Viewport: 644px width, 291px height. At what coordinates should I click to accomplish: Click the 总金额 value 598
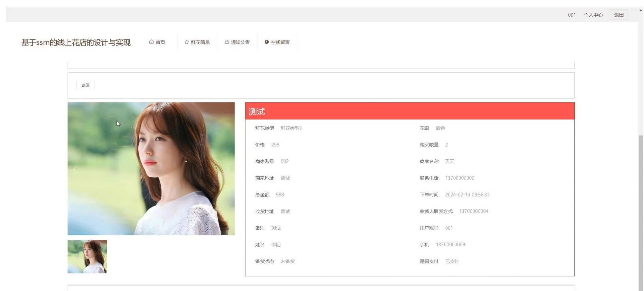pos(280,195)
